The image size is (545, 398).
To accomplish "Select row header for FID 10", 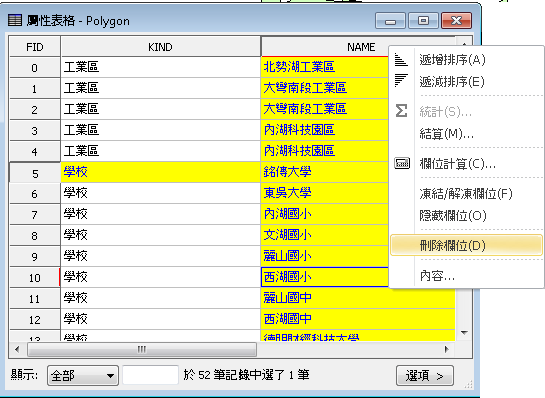I will coord(35,277).
